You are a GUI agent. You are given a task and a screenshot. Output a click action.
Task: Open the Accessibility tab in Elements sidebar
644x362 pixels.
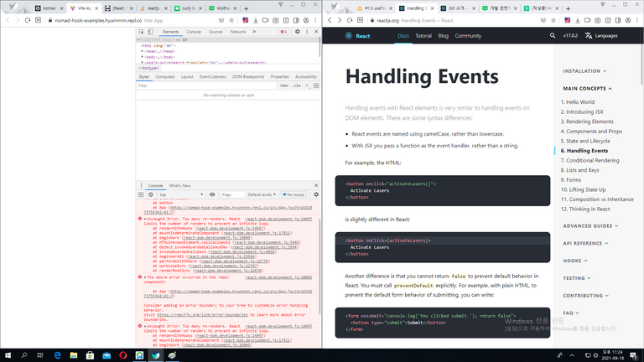(306, 77)
